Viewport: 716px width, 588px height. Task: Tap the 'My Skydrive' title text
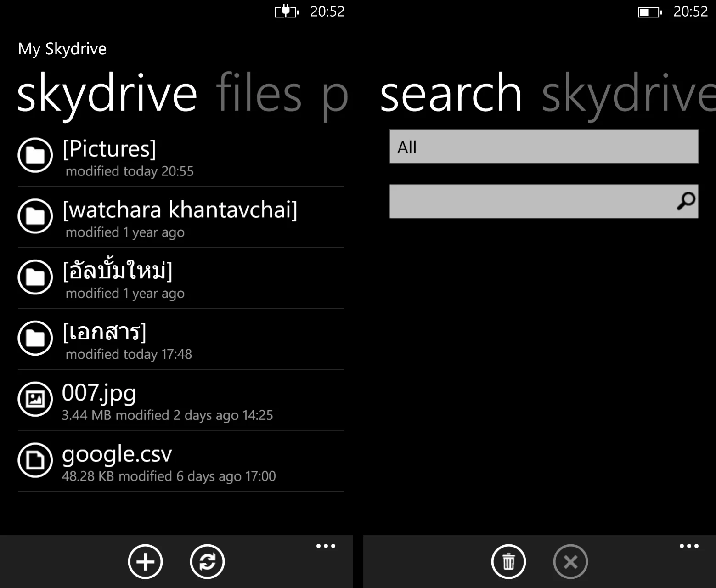(62, 49)
